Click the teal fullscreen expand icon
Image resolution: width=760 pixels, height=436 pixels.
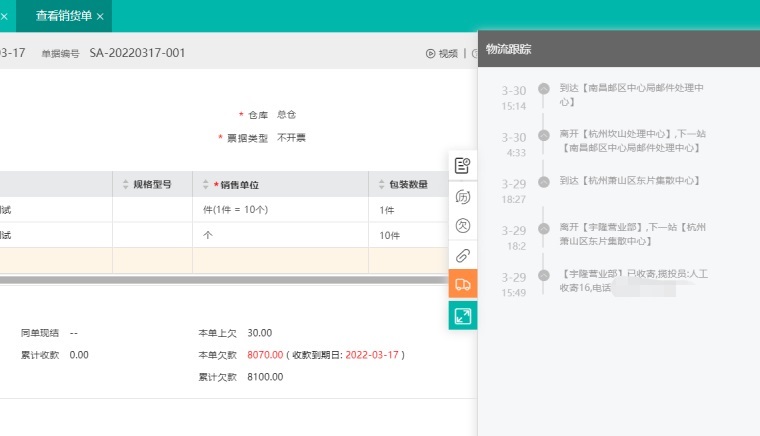463,315
